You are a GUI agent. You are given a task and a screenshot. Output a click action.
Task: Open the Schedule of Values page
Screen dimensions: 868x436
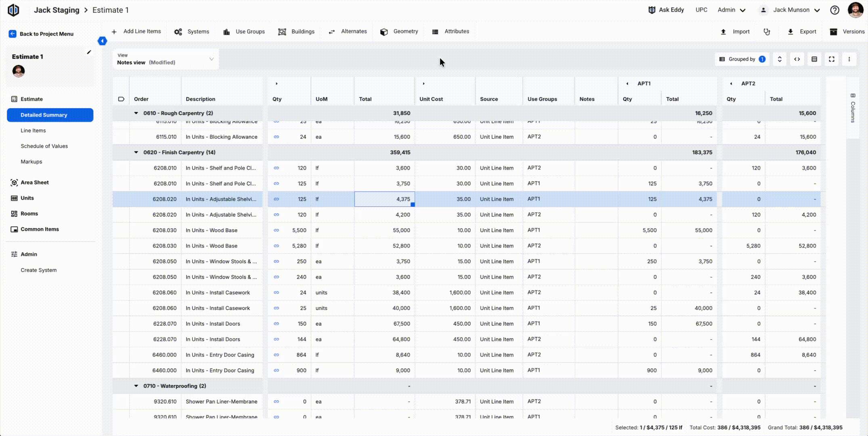[44, 146]
